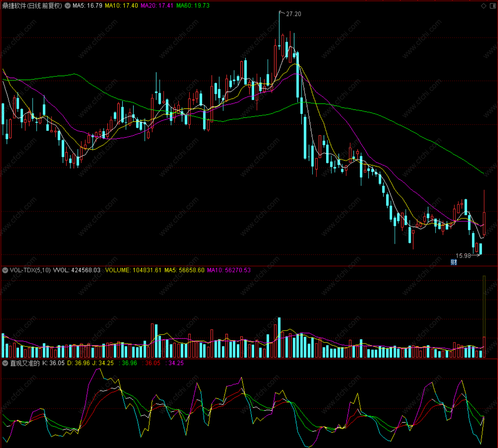
Task: Select the yellow MA10 moving average label
Action: click(121, 6)
